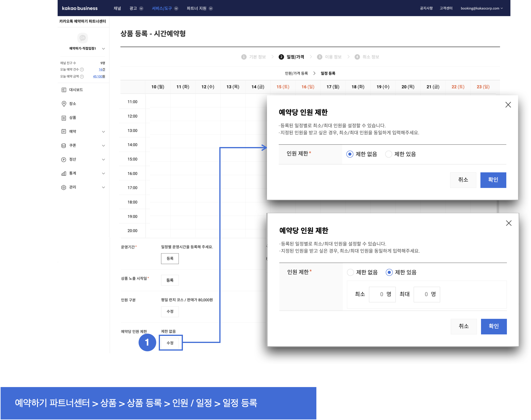Close the upper 예약당 인원 제한 dialog
The image size is (531, 420).
click(508, 105)
